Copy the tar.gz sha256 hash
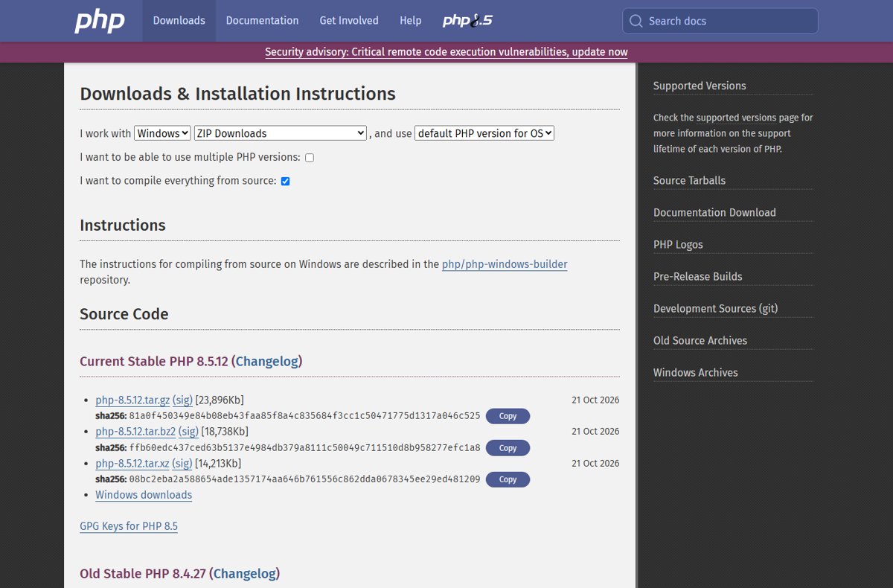Viewport: 893px width, 588px height. click(x=508, y=416)
